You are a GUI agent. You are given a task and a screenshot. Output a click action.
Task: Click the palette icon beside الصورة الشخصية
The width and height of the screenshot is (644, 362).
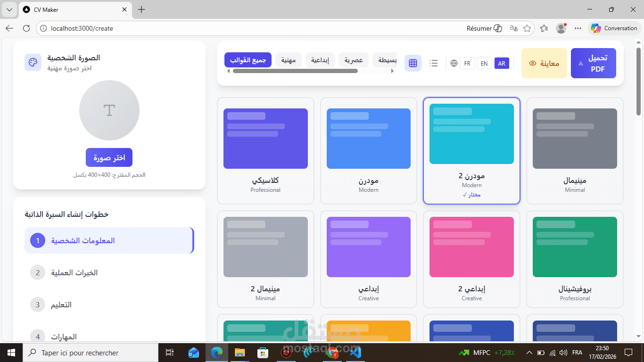click(33, 62)
